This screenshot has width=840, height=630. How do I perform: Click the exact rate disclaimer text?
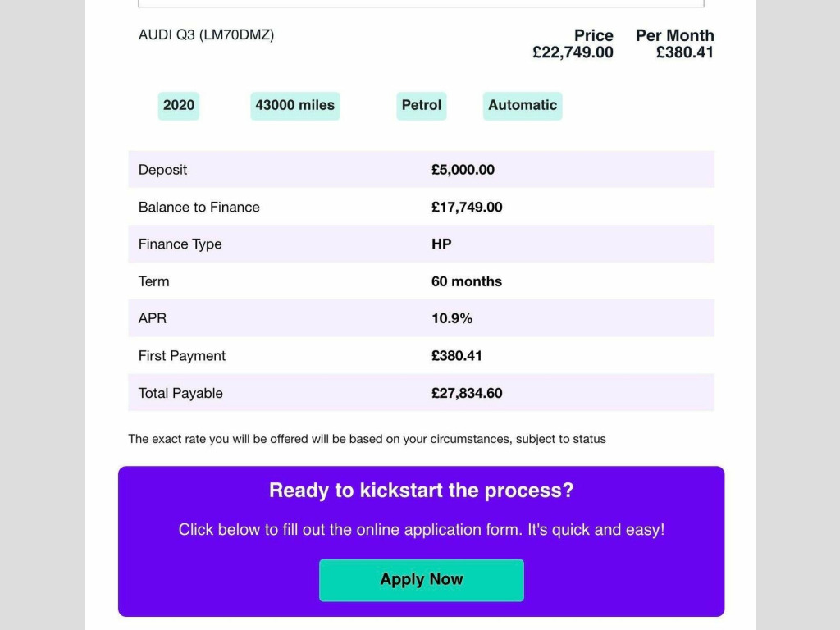pyautogui.click(x=367, y=439)
